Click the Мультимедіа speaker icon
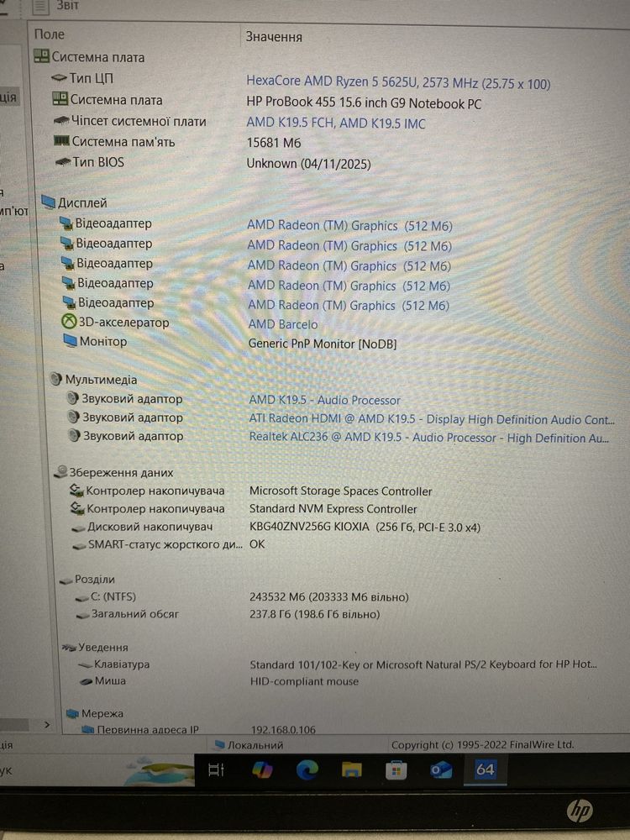 click(56, 380)
